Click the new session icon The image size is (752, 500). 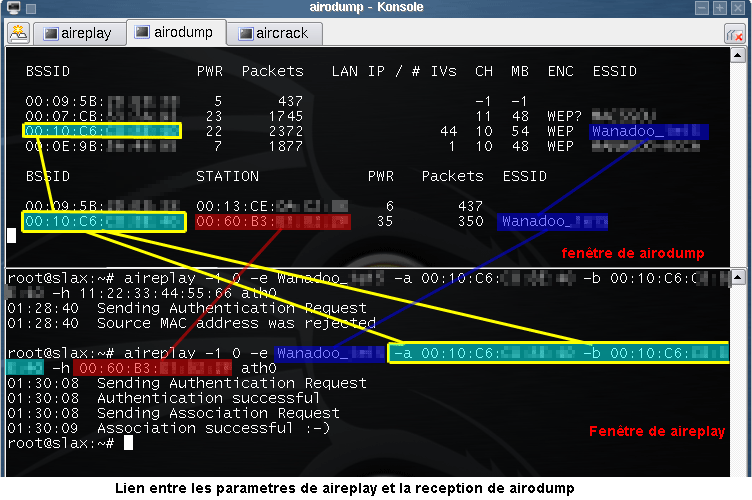(x=18, y=33)
